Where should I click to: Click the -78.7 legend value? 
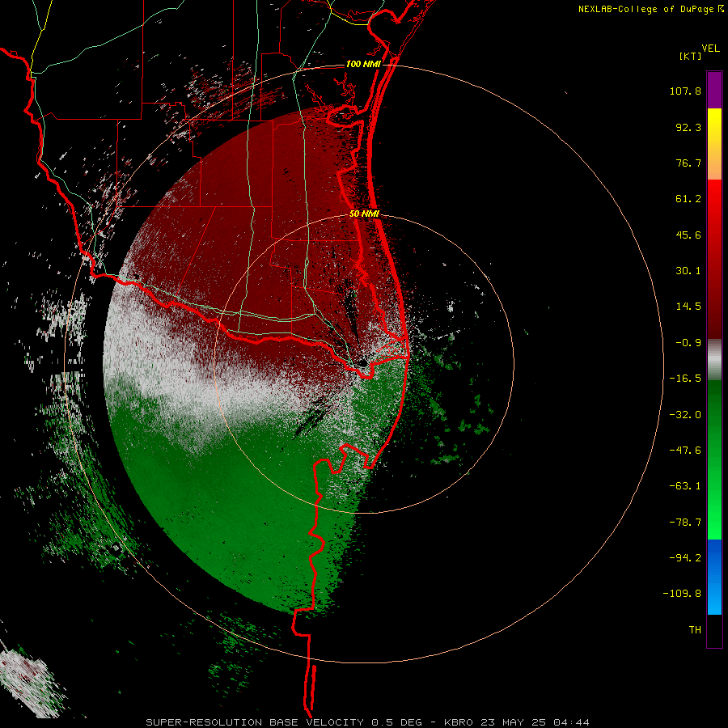pyautogui.click(x=685, y=523)
